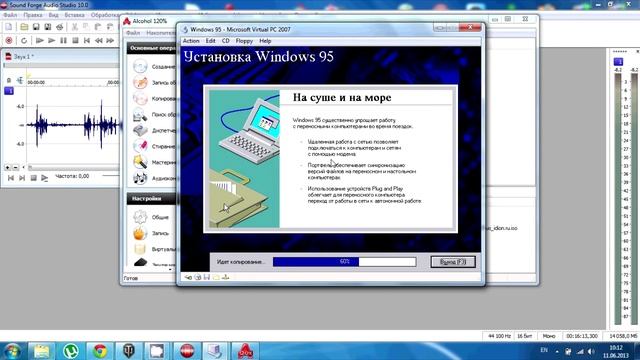Collapse the Настройки panel header in Alcohol 120%
Viewport: 640px width, 360px height.
click(151, 198)
